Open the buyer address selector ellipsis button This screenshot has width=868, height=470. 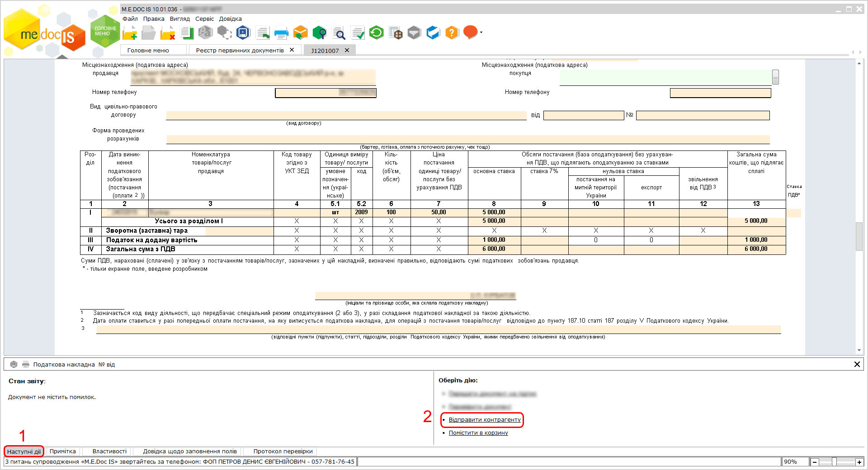tap(775, 77)
